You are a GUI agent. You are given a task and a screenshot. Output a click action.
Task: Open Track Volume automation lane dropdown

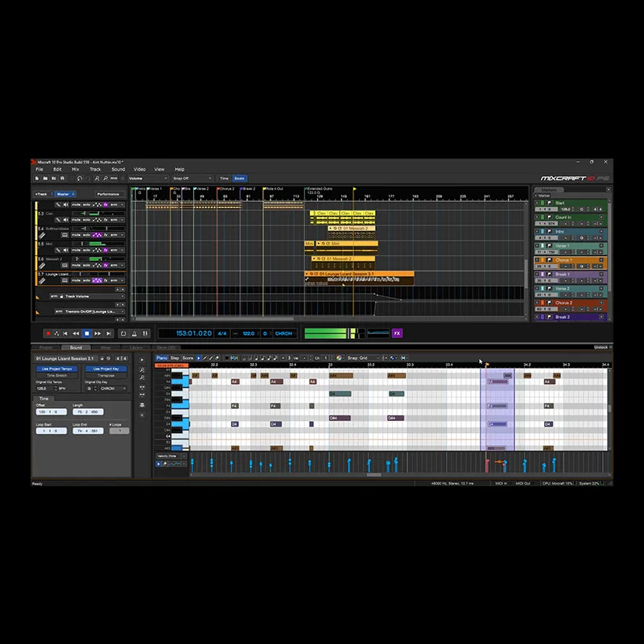(93, 296)
